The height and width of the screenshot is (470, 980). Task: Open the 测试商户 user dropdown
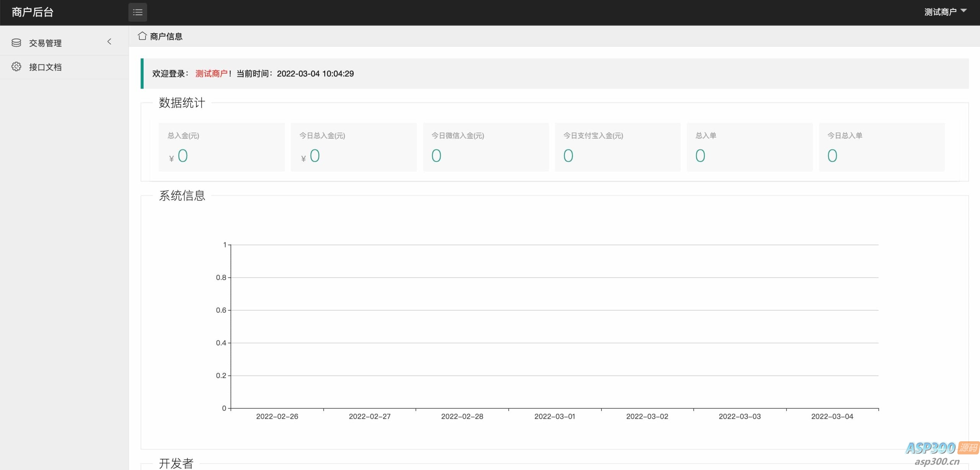[940, 12]
